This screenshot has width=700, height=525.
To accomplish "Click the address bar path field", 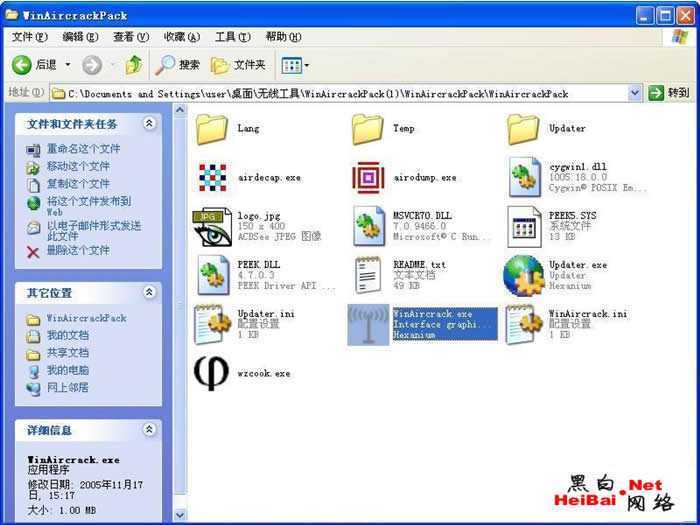I will (x=339, y=94).
